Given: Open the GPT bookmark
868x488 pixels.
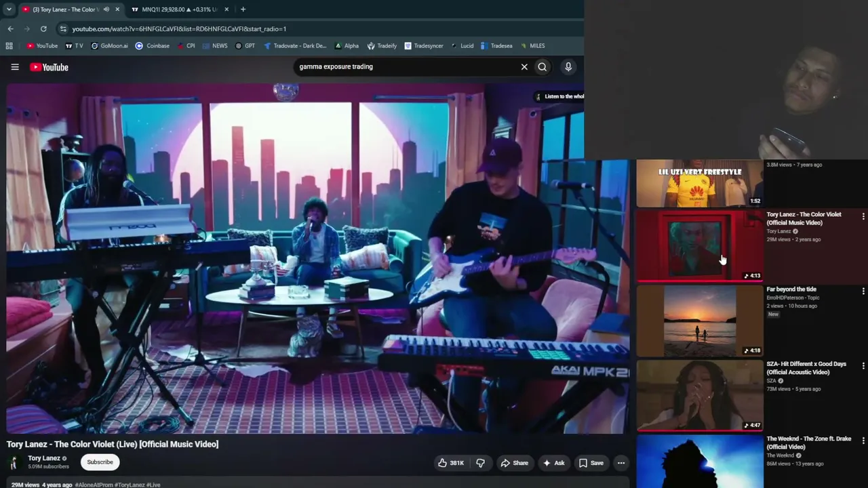Looking at the screenshot, I should tap(245, 46).
